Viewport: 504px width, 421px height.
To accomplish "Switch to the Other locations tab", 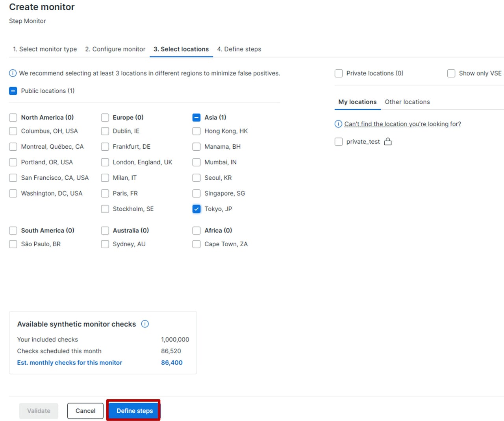I will pyautogui.click(x=407, y=102).
